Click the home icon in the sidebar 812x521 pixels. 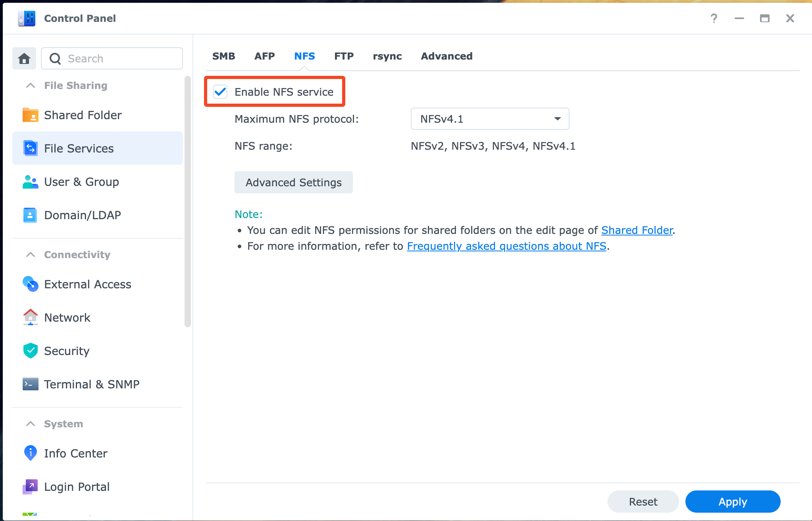24,58
